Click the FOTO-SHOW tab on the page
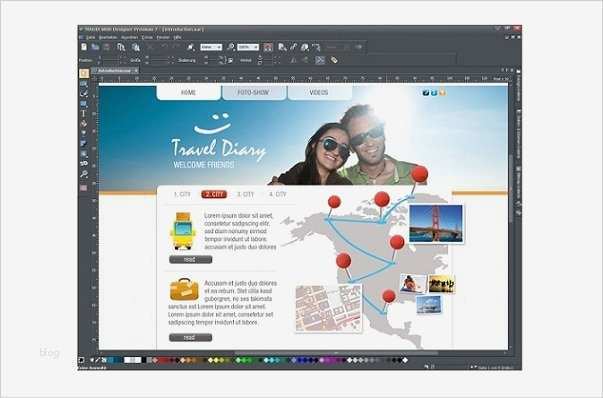This screenshot has height=398, width=603. point(253,92)
